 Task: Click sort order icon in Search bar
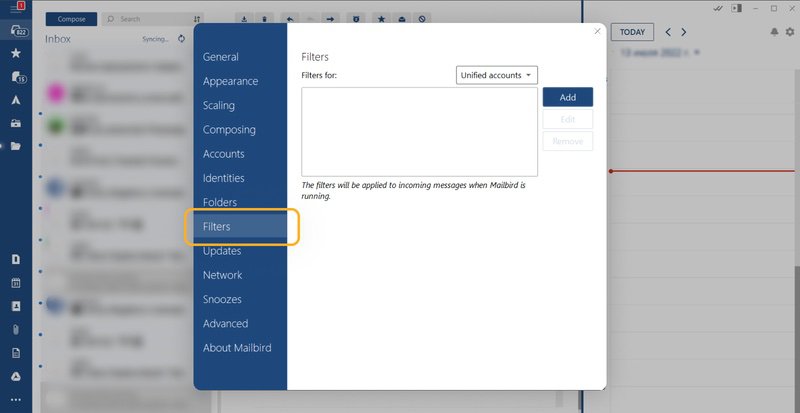[x=197, y=19]
